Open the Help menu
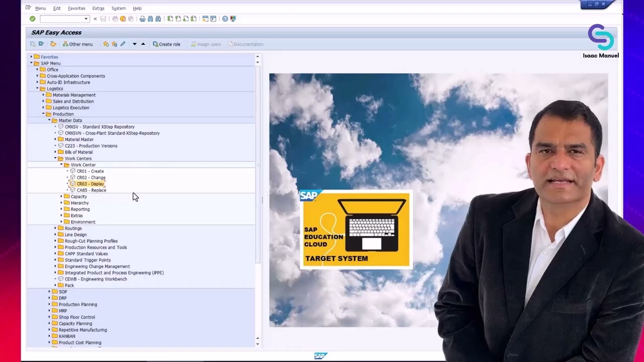 tap(137, 9)
